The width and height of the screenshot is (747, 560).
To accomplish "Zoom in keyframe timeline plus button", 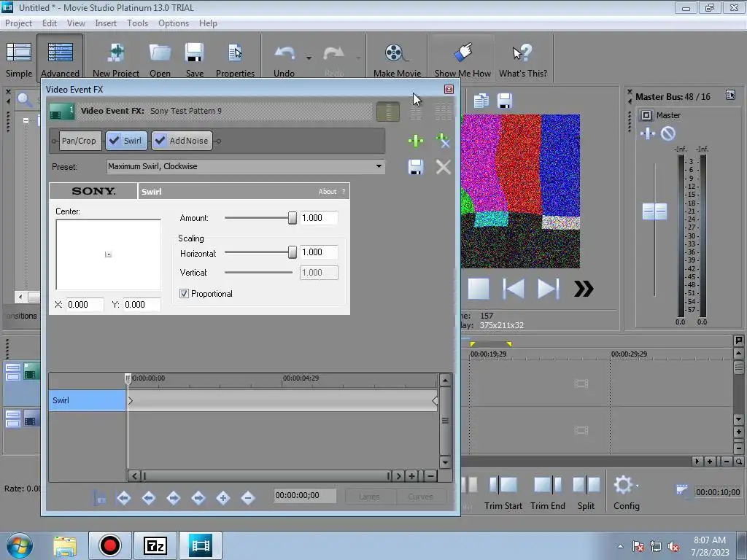I will coord(412,475).
